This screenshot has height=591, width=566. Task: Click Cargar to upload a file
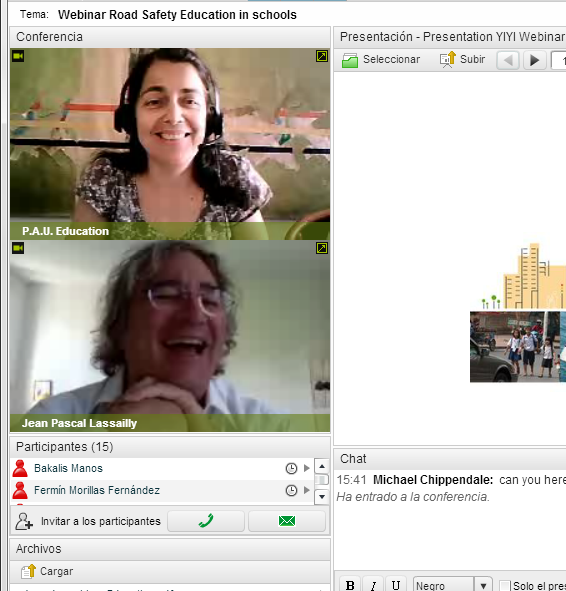[x=47, y=571]
